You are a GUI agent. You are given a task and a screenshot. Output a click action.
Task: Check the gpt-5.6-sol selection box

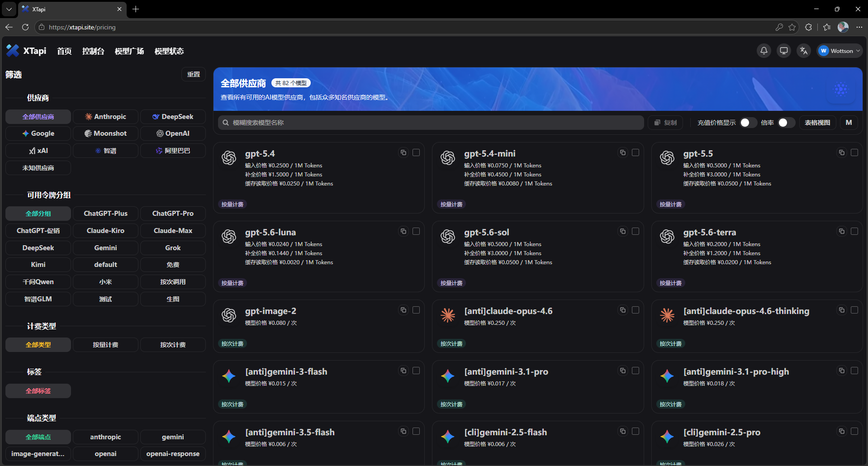tap(636, 231)
